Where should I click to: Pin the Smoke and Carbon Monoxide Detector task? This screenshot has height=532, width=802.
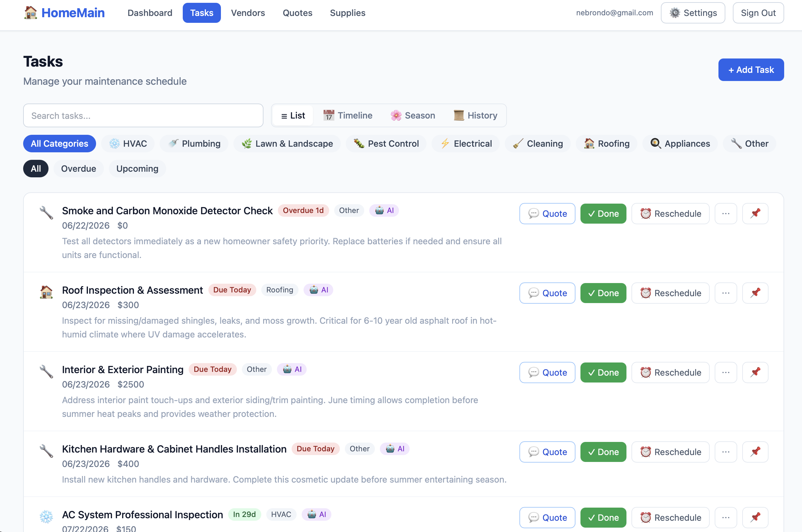pos(755,213)
